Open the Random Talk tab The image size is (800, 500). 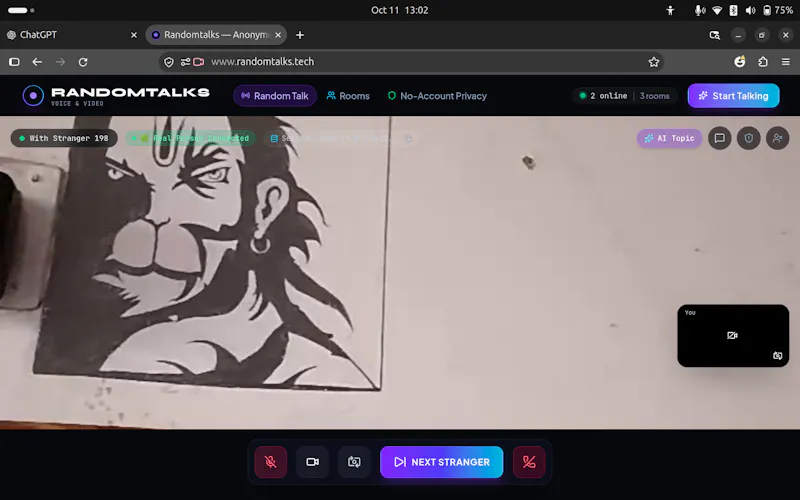pos(275,96)
